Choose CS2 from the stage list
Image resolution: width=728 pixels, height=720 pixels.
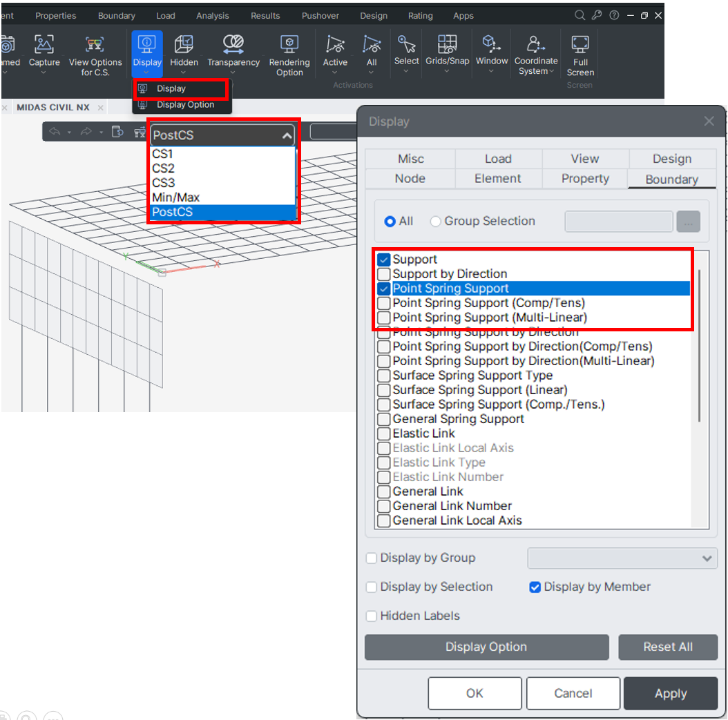click(164, 168)
